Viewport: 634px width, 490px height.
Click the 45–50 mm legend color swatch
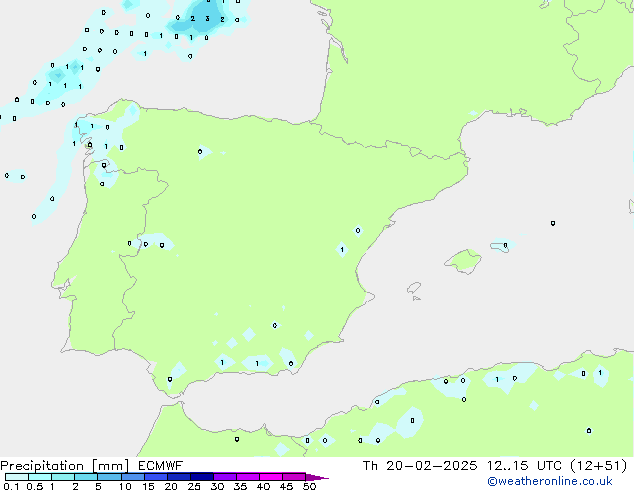click(294, 477)
